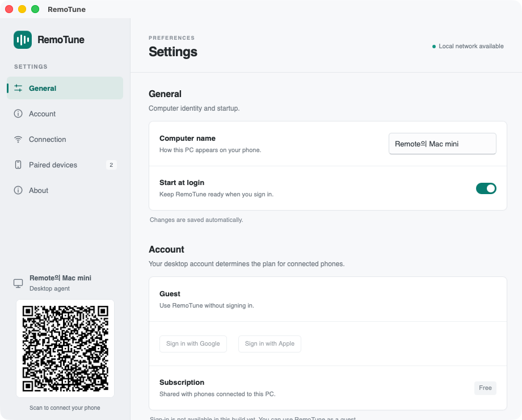The height and width of the screenshot is (420, 522).
Task: Click the 'Use RemoTune without signing in.' text
Action: [207, 305]
